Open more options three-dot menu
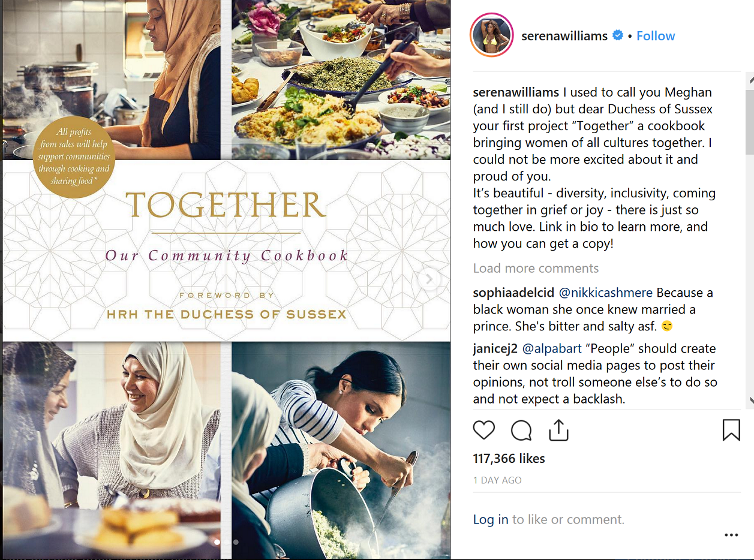This screenshot has width=754, height=560. pos(731,535)
